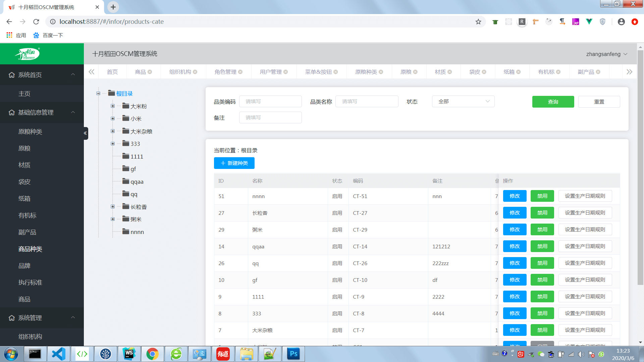Collapse the sidebar with the double-chevron handle
Image resolution: width=644 pixels, height=362 pixels.
(86, 133)
